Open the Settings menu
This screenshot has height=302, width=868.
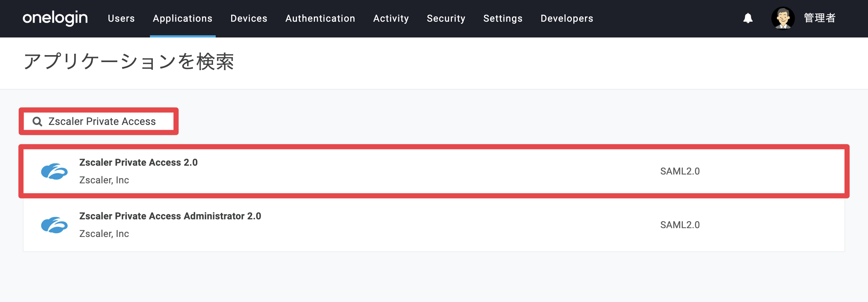coord(503,18)
